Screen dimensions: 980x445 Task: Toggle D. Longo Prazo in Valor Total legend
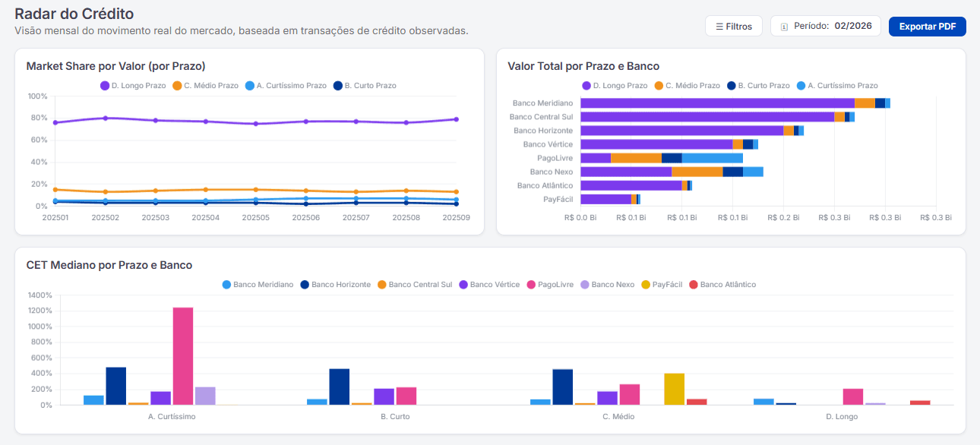615,86
